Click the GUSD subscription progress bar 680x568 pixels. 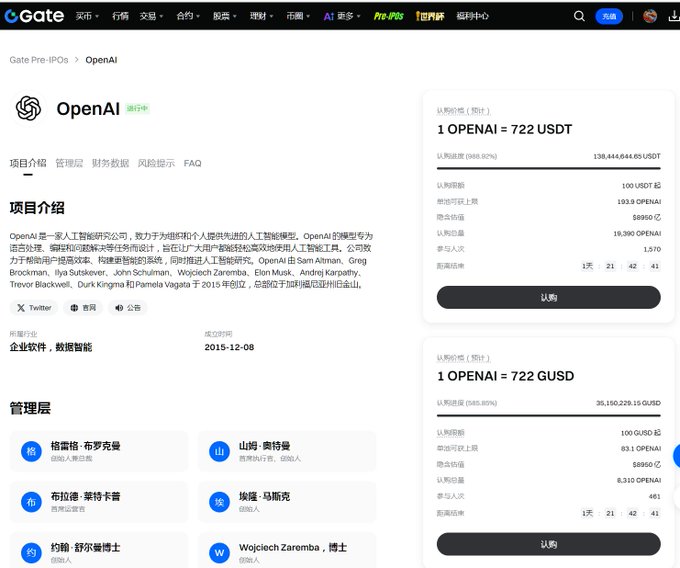pyautogui.click(x=549, y=415)
